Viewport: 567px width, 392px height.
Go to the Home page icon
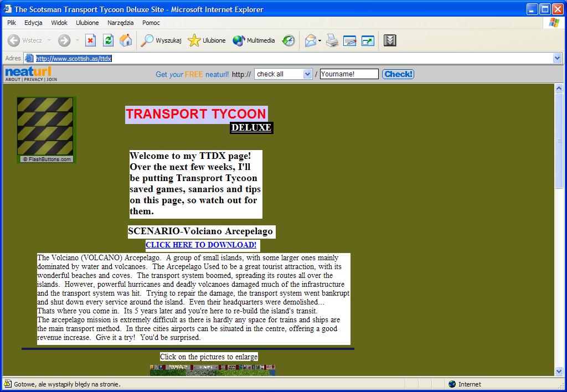pyautogui.click(x=126, y=40)
